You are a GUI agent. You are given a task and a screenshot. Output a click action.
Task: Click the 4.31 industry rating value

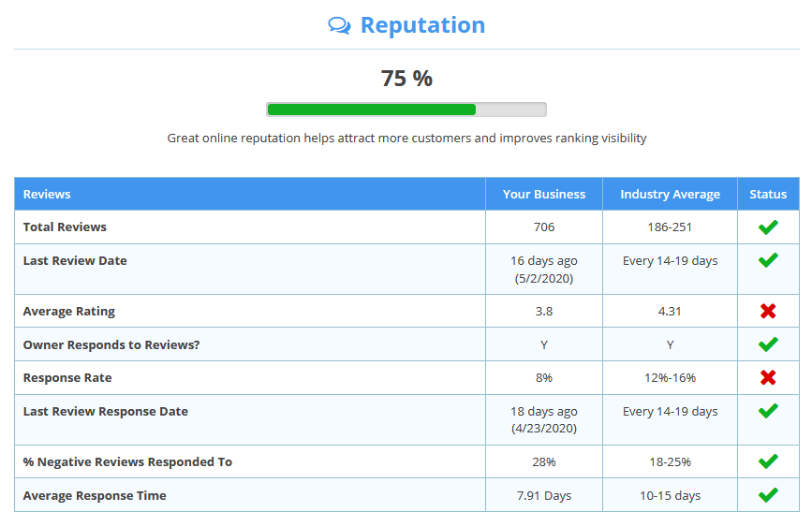[x=670, y=311]
